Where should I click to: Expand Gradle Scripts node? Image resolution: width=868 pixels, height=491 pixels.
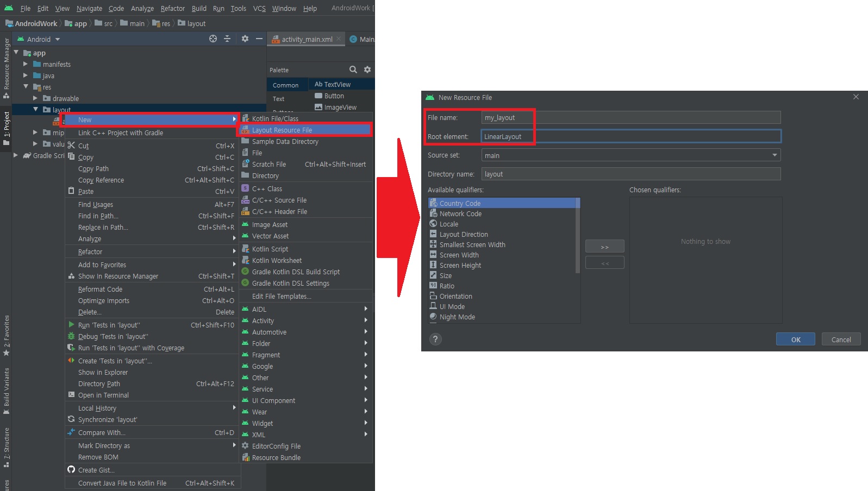(16, 155)
